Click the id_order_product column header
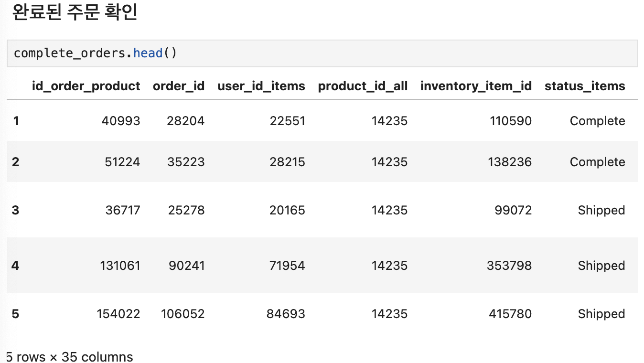The height and width of the screenshot is (363, 644). [x=86, y=86]
